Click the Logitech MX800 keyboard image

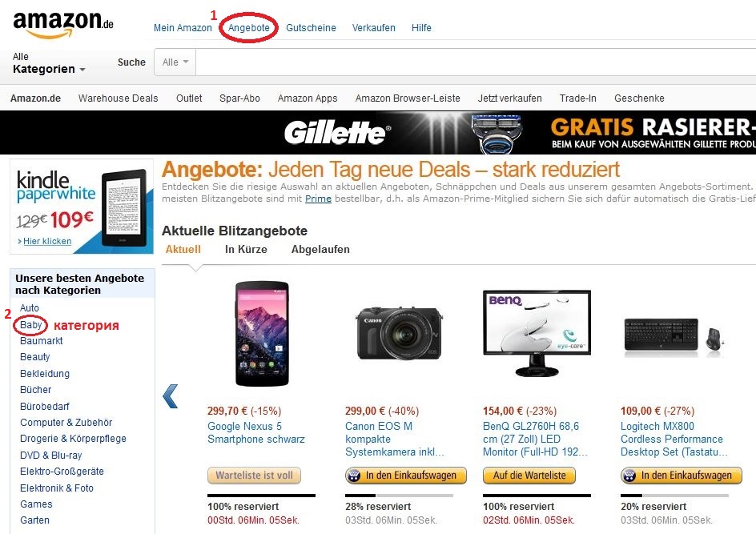pyautogui.click(x=674, y=337)
